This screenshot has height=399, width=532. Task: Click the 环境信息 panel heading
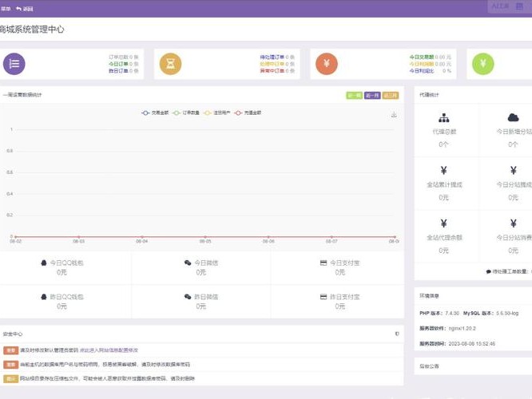tap(429, 296)
